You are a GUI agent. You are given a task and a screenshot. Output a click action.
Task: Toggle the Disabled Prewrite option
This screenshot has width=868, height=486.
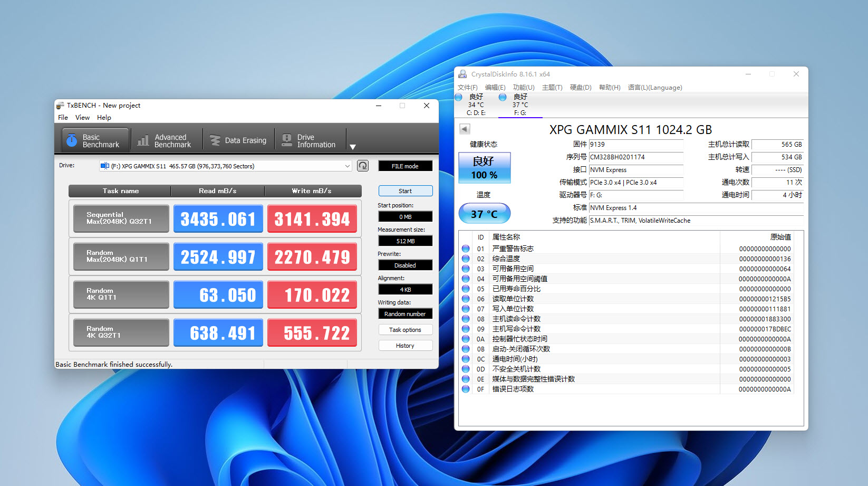click(x=405, y=265)
